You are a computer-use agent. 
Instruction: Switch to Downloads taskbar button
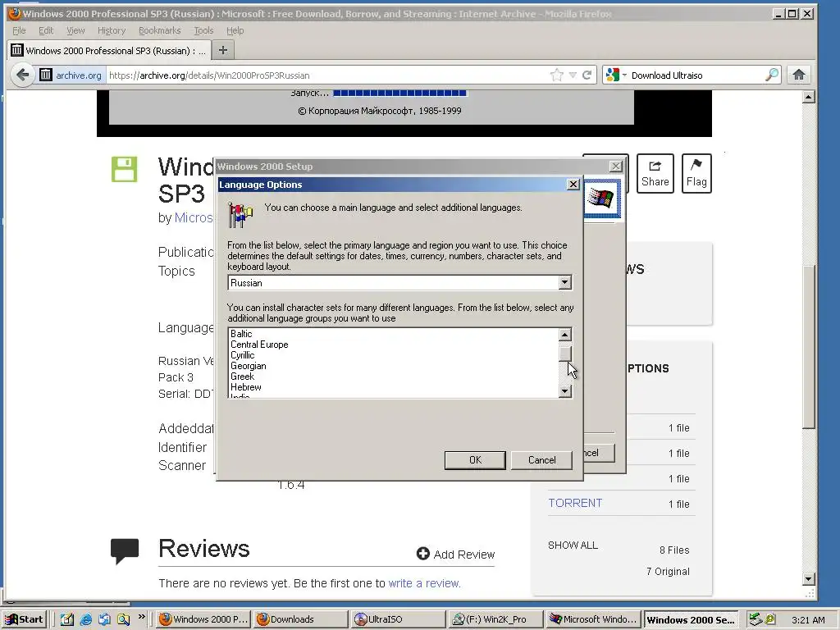(300, 619)
